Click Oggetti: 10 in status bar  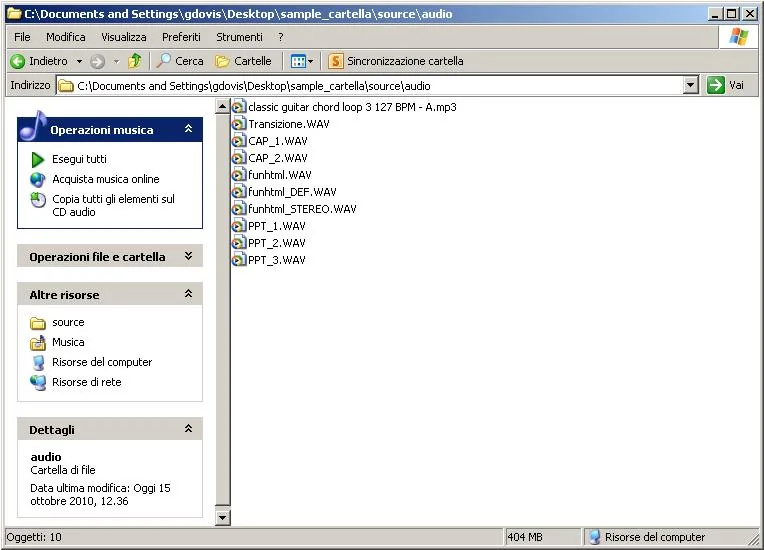pyautogui.click(x=34, y=537)
